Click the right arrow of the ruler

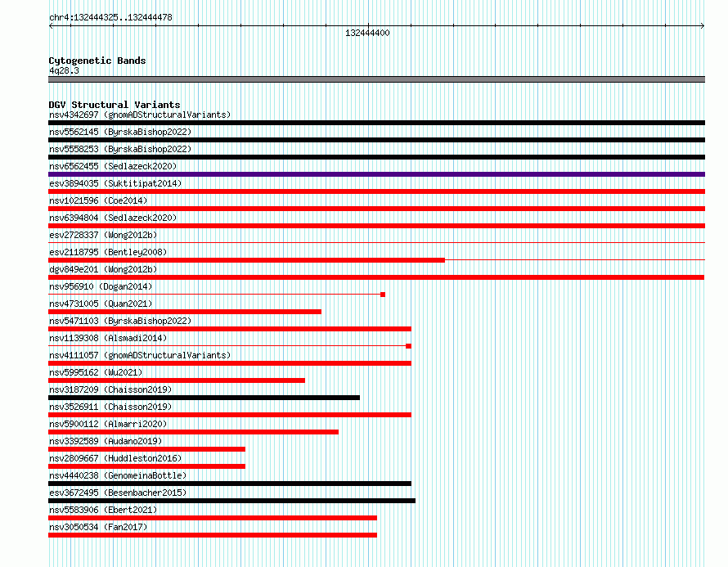[x=703, y=26]
